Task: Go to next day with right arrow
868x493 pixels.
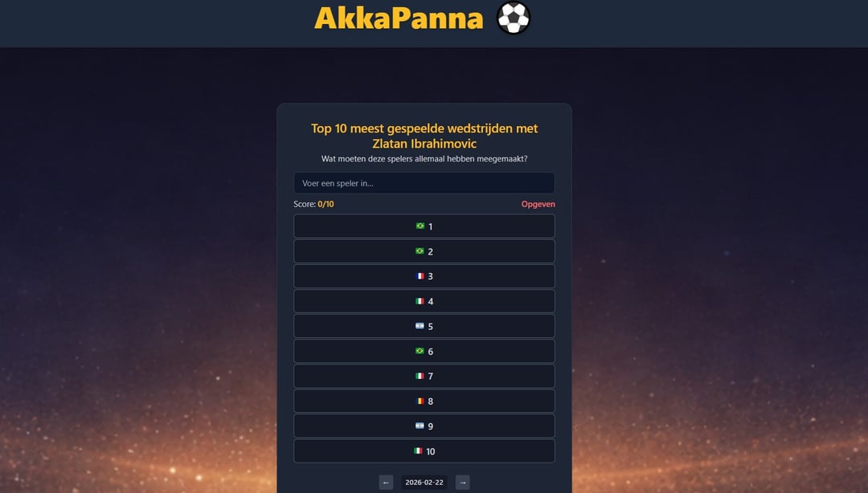Action: point(463,483)
